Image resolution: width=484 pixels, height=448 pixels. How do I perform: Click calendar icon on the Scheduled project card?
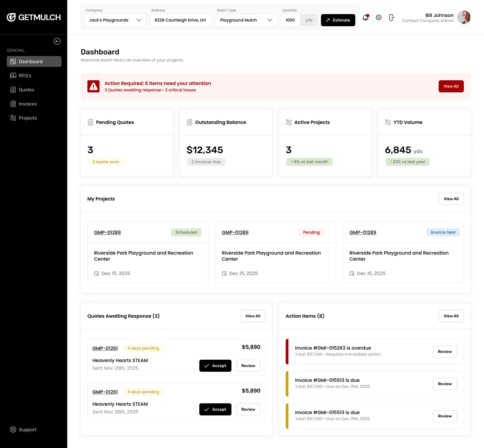point(96,273)
